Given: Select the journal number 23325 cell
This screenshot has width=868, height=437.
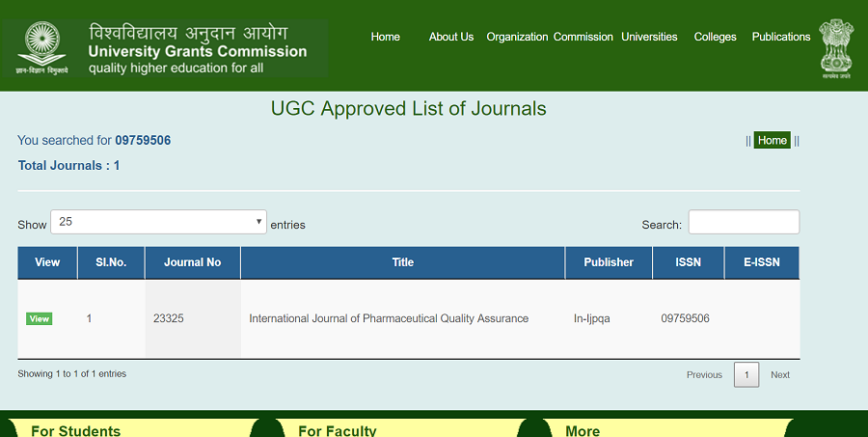Looking at the screenshot, I should point(192,319).
